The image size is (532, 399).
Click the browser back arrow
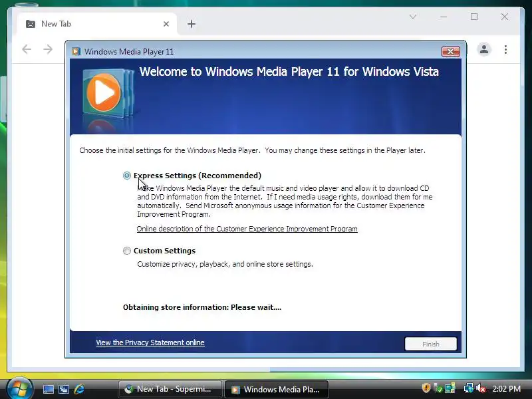(x=27, y=49)
